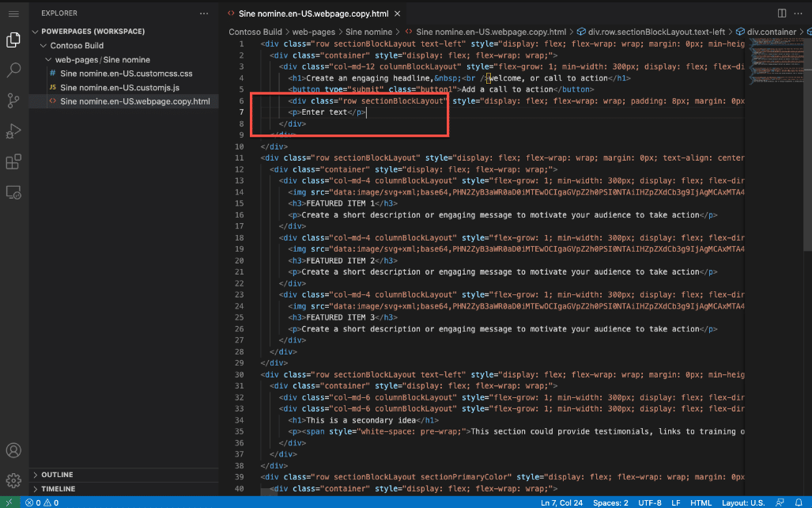Click web-pages in the breadcrumb
This screenshot has height=508, width=812.
(x=313, y=32)
